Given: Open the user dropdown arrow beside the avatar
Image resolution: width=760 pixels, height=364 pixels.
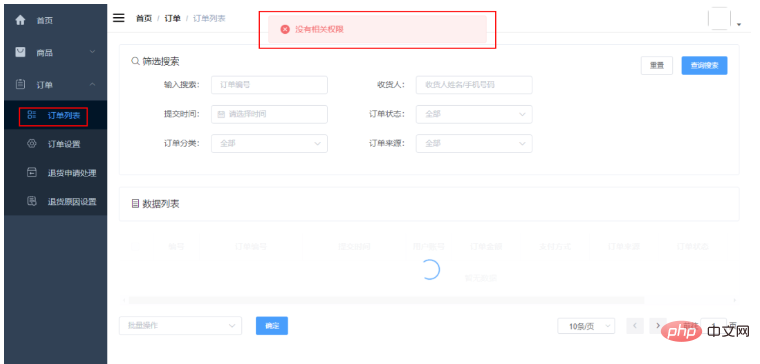Looking at the screenshot, I should pyautogui.click(x=739, y=24).
